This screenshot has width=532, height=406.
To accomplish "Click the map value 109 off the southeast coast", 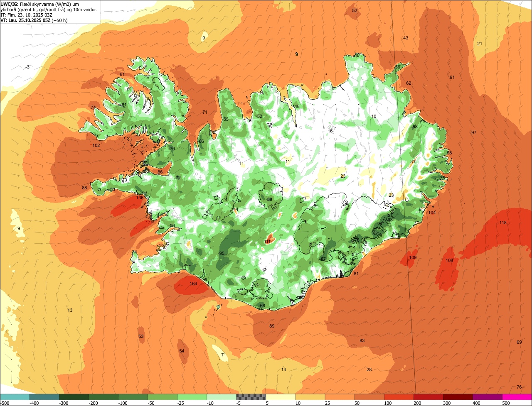I will pos(413,258).
